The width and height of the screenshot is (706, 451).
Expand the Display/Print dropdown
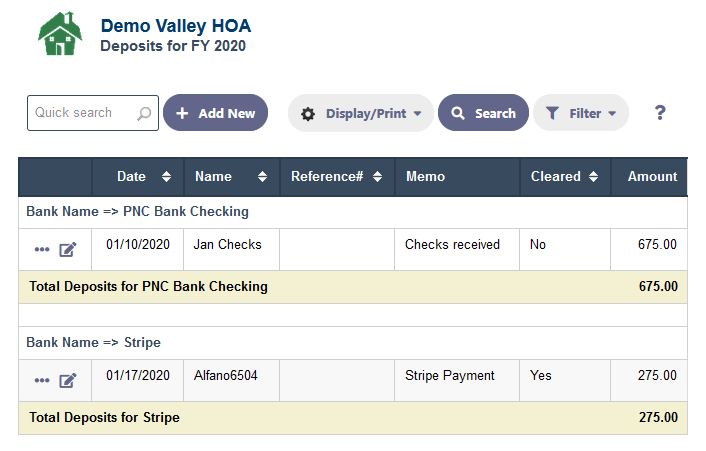(417, 114)
